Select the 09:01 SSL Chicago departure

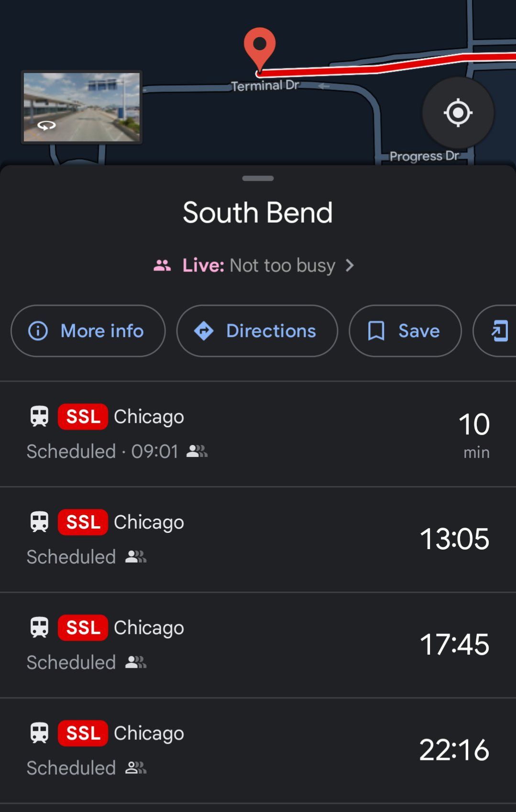tap(258, 434)
